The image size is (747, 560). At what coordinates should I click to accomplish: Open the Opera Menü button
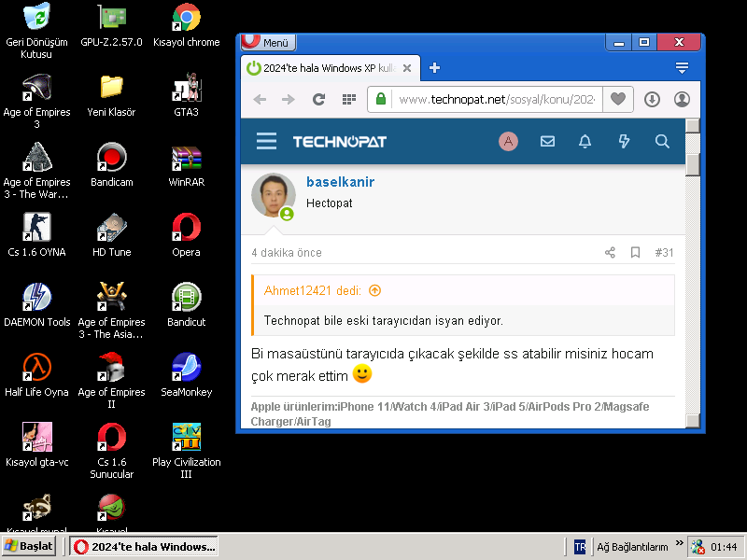tap(268, 42)
